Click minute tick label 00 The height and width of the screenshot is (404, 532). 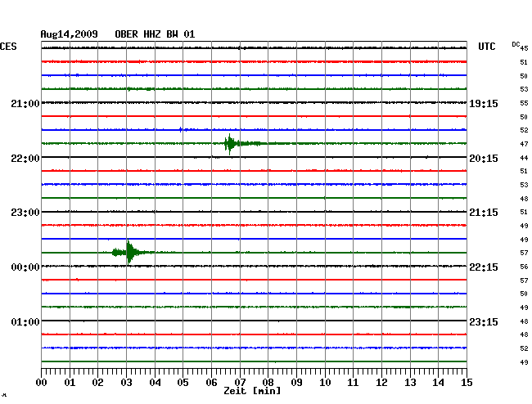(x=42, y=383)
